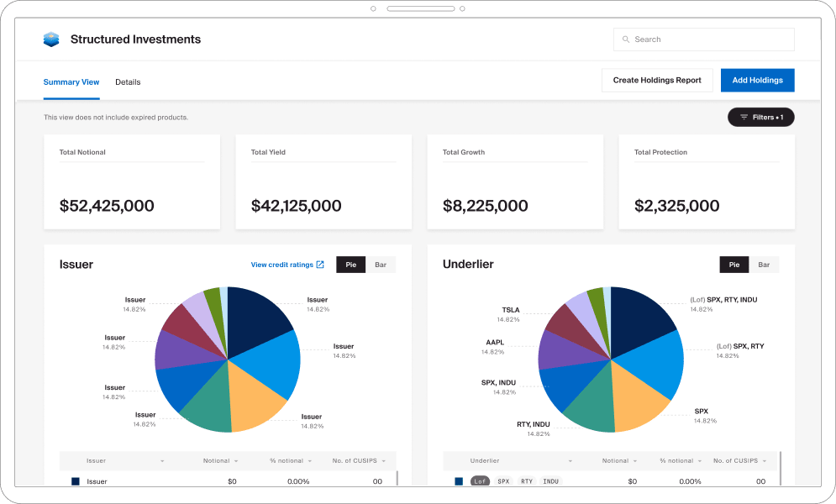
Task: Click the Lof tag in the Underlier row
Action: 480,481
